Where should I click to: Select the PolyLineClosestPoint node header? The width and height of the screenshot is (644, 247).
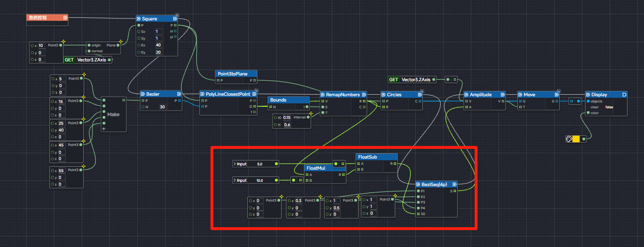pyautogui.click(x=227, y=94)
